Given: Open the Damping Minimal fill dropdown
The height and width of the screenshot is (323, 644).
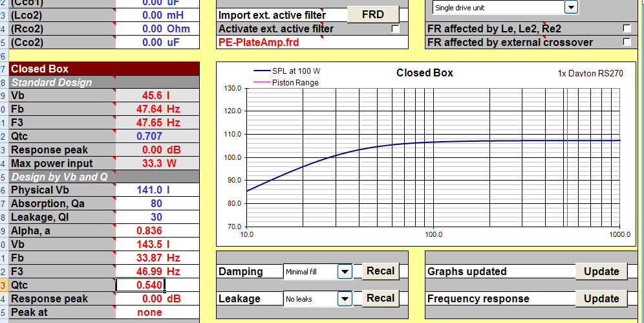Looking at the screenshot, I should tap(345, 272).
